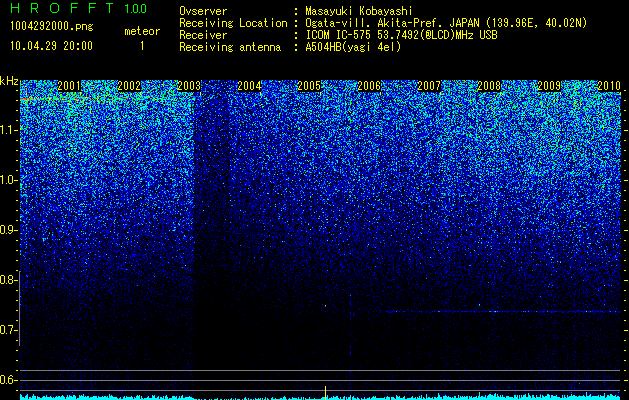The height and width of the screenshot is (400, 629).
Task: Click the ICOM IC-575 receiver frequency text
Action: pos(402,35)
